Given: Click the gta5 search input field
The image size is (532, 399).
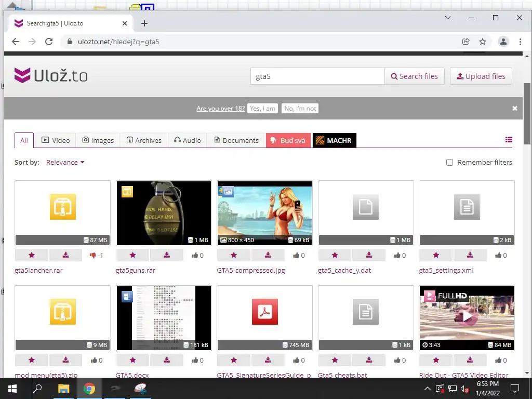Looking at the screenshot, I should (x=317, y=76).
